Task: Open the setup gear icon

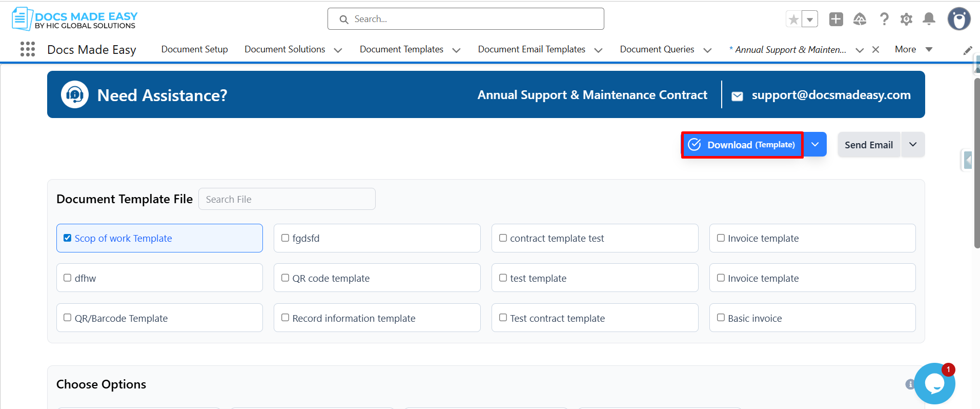Action: point(906,20)
